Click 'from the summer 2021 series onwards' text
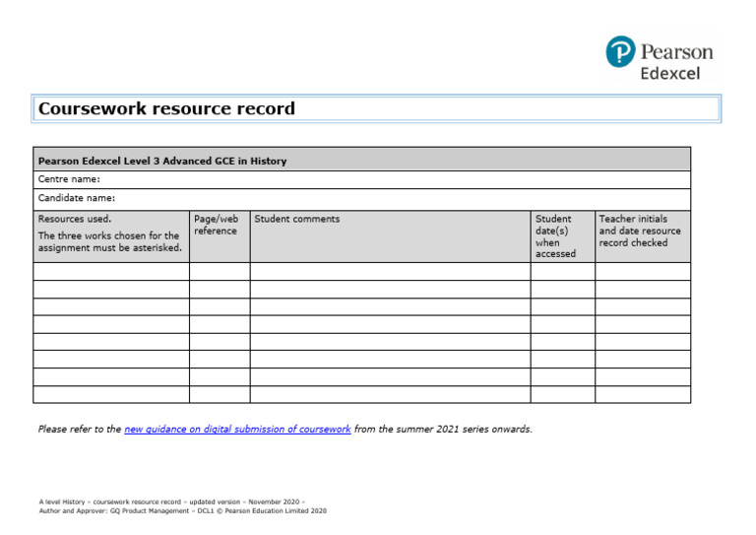The height and width of the screenshot is (535, 756). pyautogui.click(x=443, y=429)
